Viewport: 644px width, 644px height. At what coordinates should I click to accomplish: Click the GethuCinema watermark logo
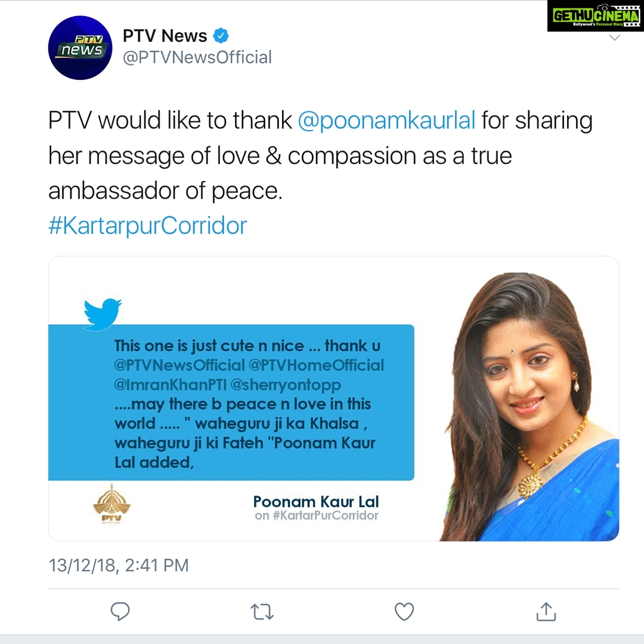(596, 16)
